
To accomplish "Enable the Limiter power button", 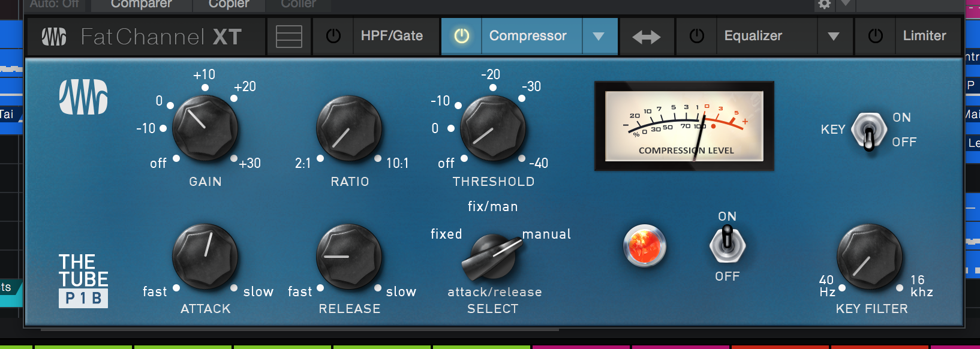I will click(x=875, y=36).
